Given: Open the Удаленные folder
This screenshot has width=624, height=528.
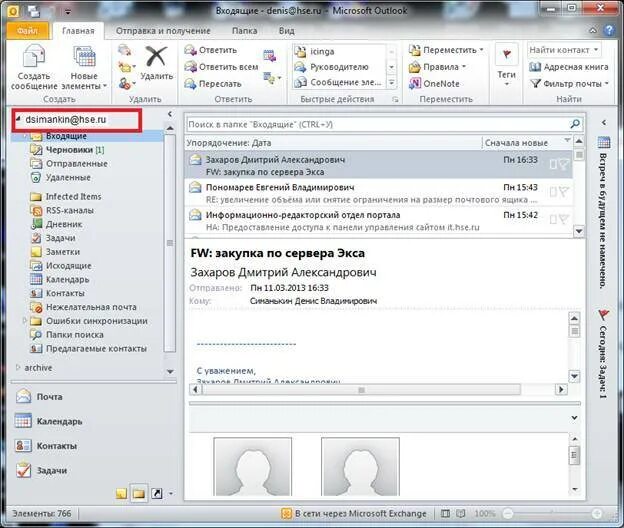Looking at the screenshot, I should (60, 177).
